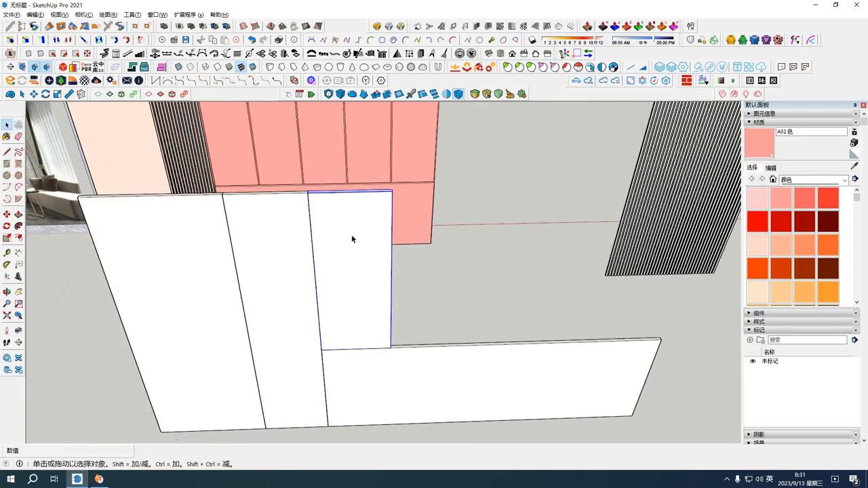Pick the Eraser tool

[19, 136]
